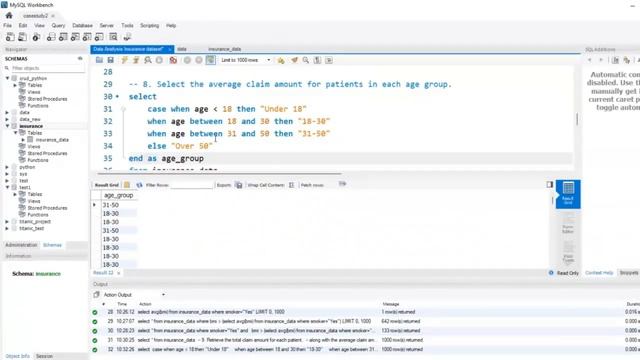Toggle autocommit mode button
This screenshot has height=360, width=640.
(x=211, y=60)
